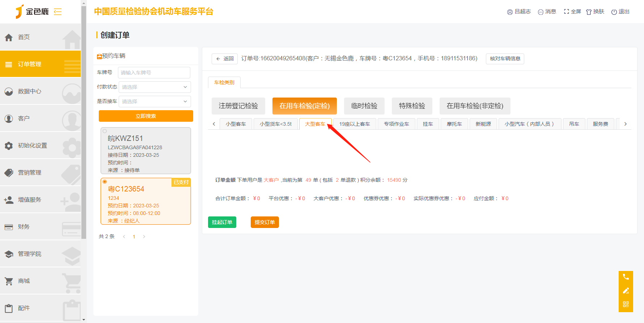644x323 pixels.
Task: Click the 提交订单 button
Action: tap(264, 222)
